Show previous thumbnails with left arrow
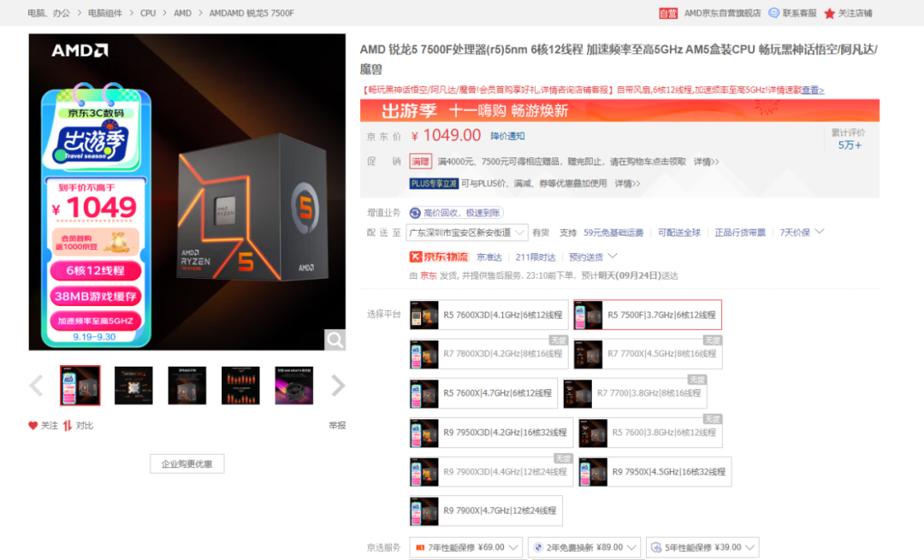This screenshot has height=560, width=924. point(37,386)
